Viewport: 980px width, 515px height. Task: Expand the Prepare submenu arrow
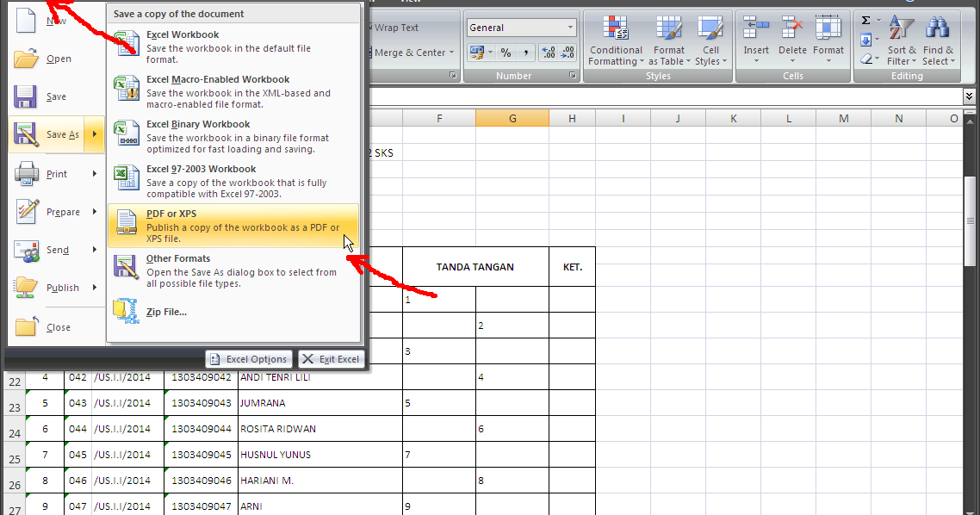[95, 212]
